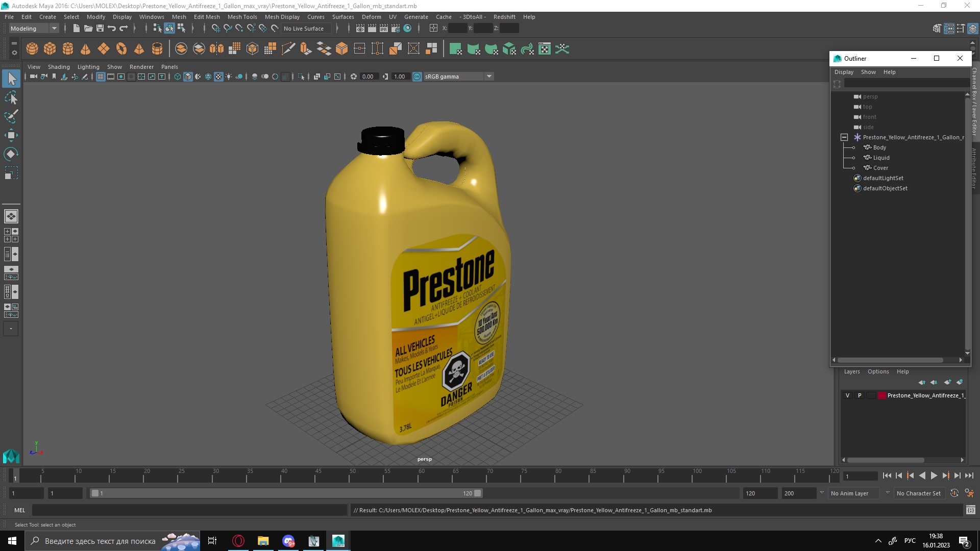This screenshot has height=551, width=980.
Task: Toggle the color management ON button
Action: click(417, 77)
